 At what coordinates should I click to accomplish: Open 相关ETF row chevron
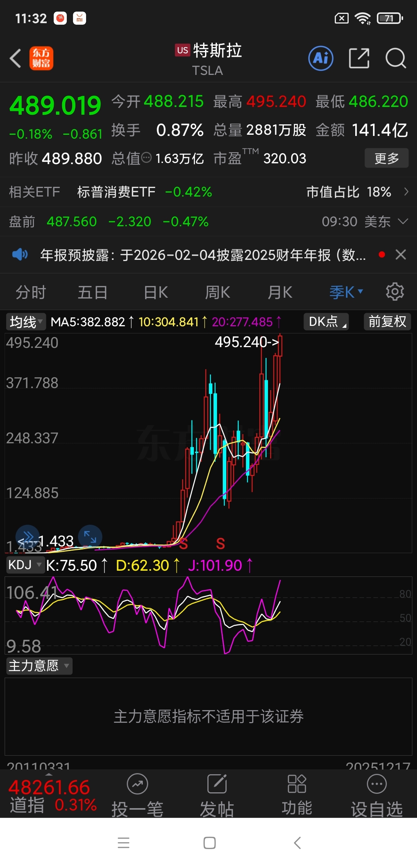pos(406,192)
